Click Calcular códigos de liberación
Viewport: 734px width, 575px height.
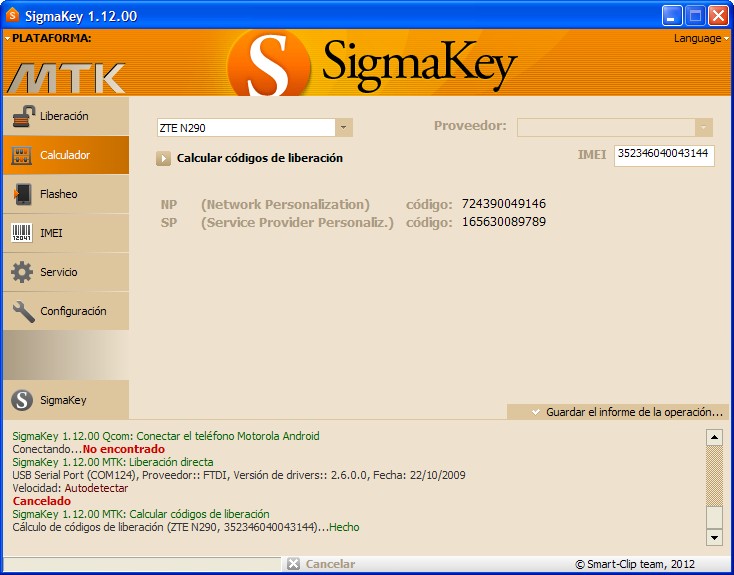(x=259, y=158)
